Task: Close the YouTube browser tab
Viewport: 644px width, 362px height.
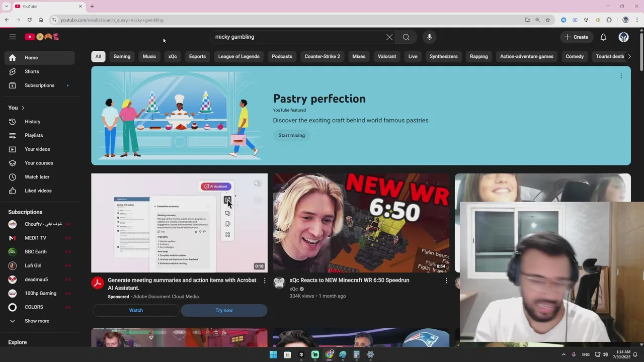Action: tap(80, 6)
